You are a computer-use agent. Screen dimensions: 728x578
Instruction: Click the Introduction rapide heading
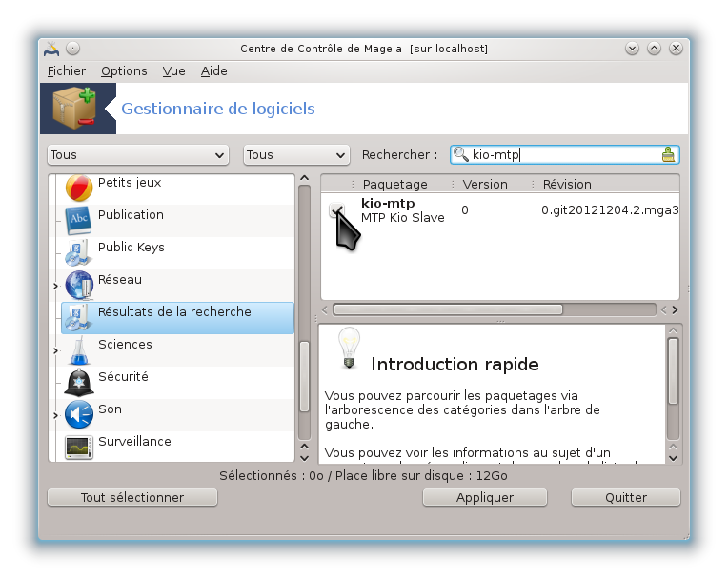tap(455, 365)
